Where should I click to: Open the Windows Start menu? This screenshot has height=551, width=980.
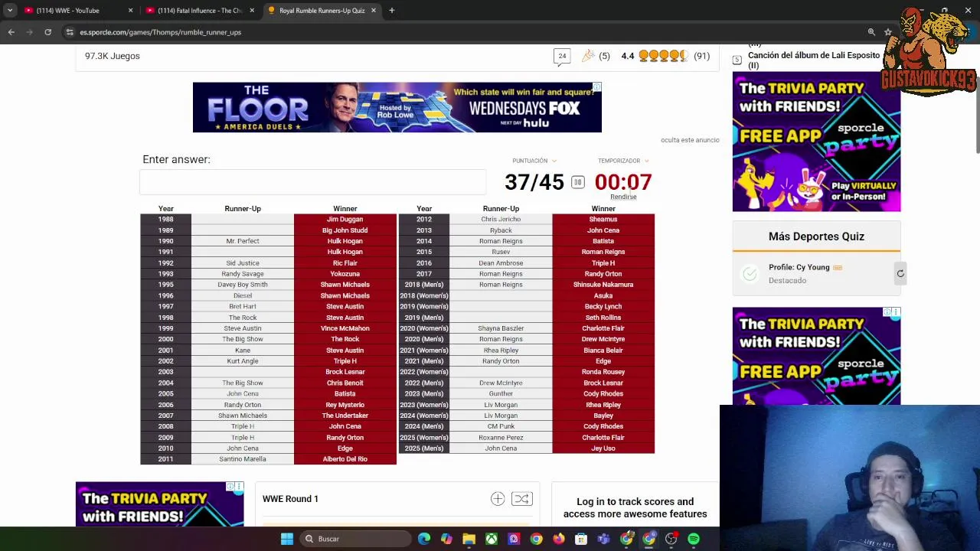coord(287,539)
